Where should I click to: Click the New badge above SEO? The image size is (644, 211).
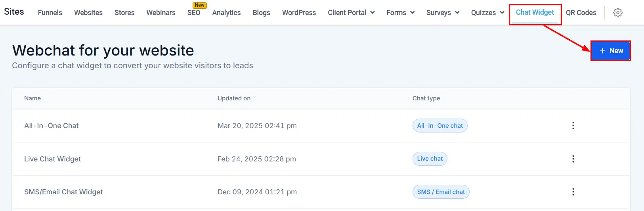click(200, 5)
